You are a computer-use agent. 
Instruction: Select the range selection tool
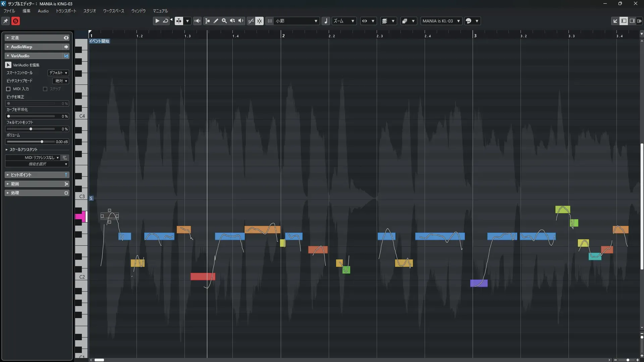click(207, 21)
